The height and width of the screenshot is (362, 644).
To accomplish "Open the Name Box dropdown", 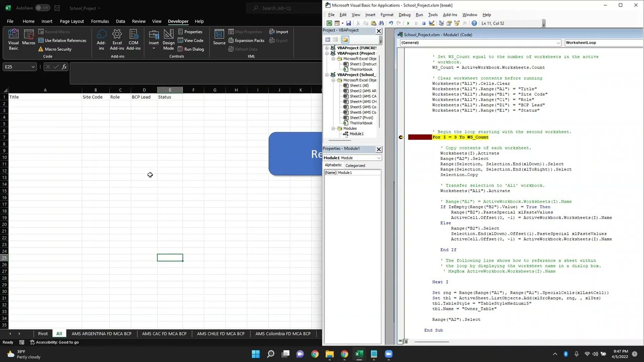I will click(x=33, y=67).
